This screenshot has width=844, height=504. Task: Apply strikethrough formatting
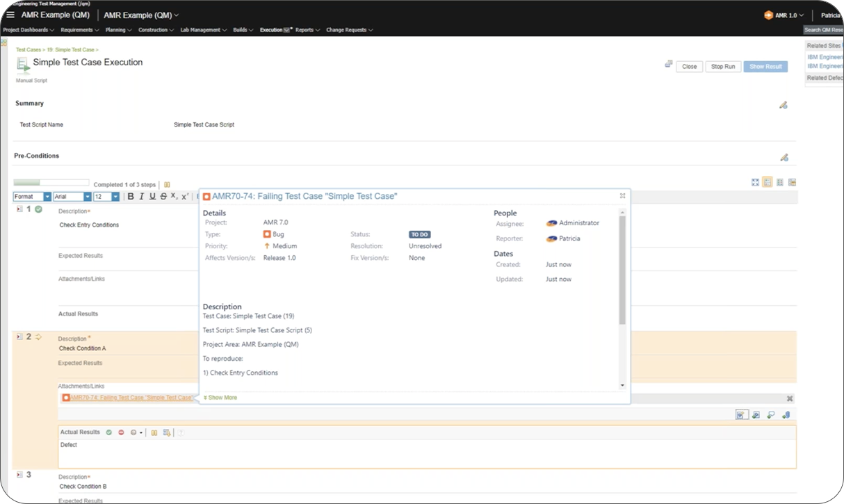(x=163, y=197)
